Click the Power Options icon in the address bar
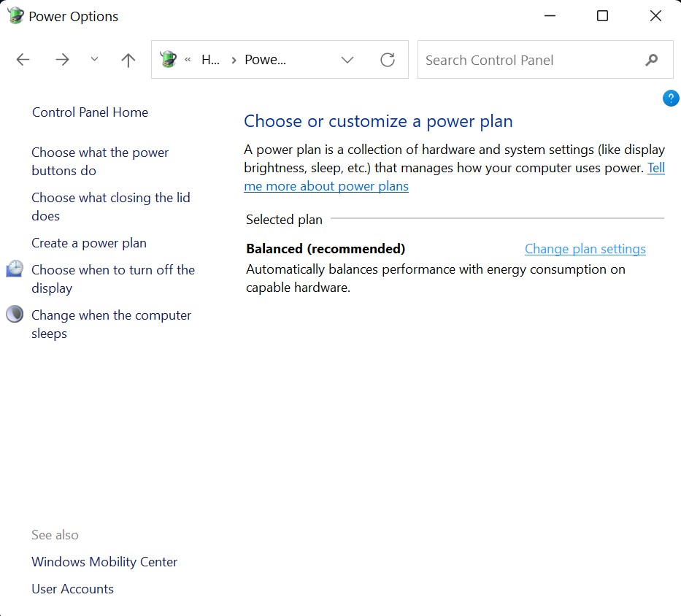This screenshot has height=616, width=681. 168,59
